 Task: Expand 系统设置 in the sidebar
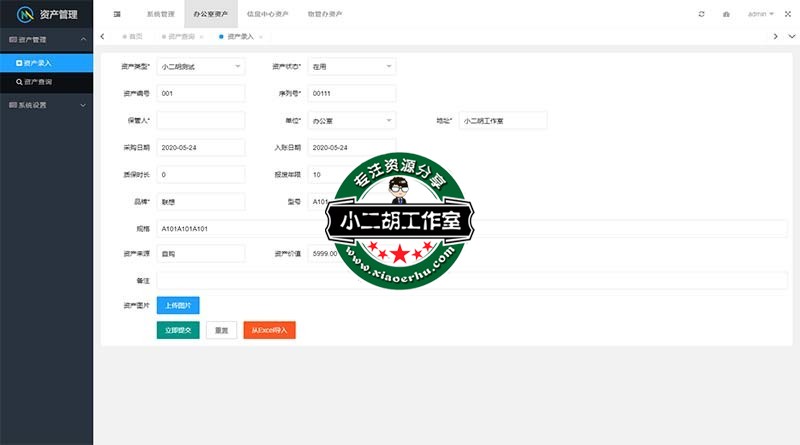[x=46, y=104]
